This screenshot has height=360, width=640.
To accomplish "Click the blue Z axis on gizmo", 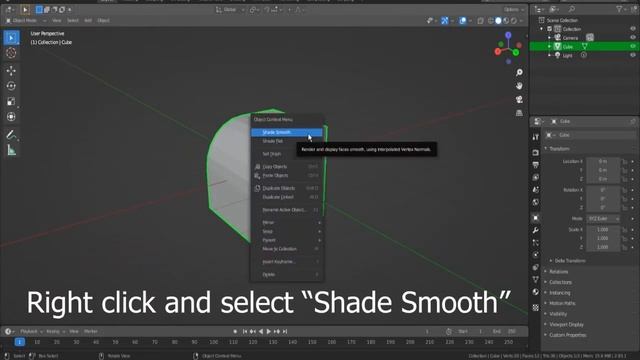I will [x=508, y=36].
